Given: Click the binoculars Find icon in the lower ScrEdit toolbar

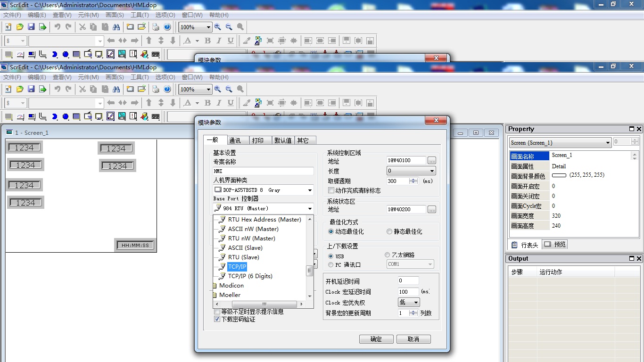Looking at the screenshot, I should pyautogui.click(x=116, y=89).
